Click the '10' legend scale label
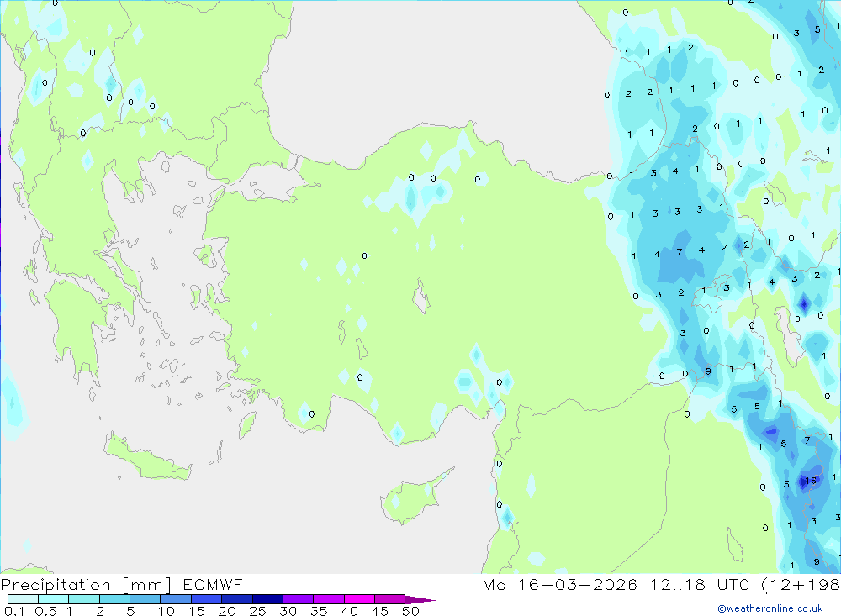Image resolution: width=841 pixels, height=616 pixels. coord(166,611)
